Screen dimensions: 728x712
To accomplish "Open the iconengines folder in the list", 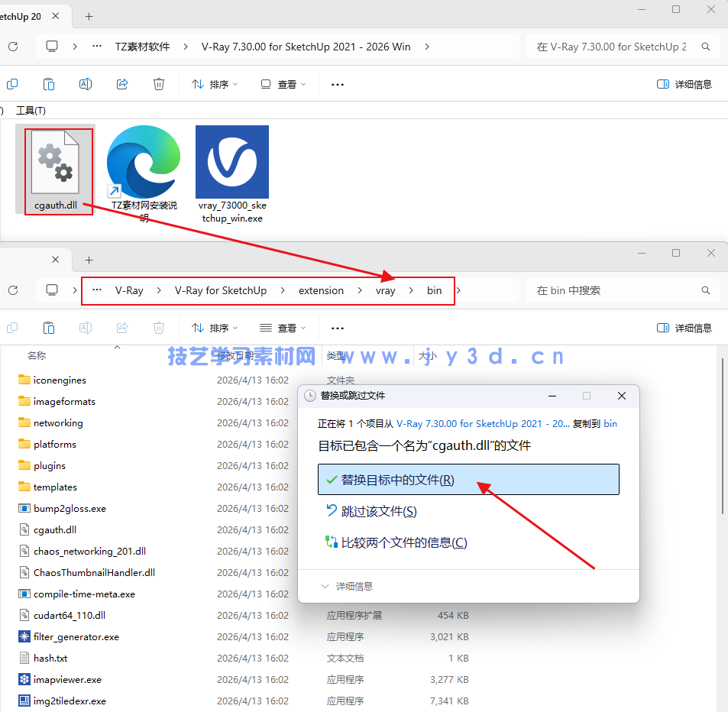I will [59, 380].
